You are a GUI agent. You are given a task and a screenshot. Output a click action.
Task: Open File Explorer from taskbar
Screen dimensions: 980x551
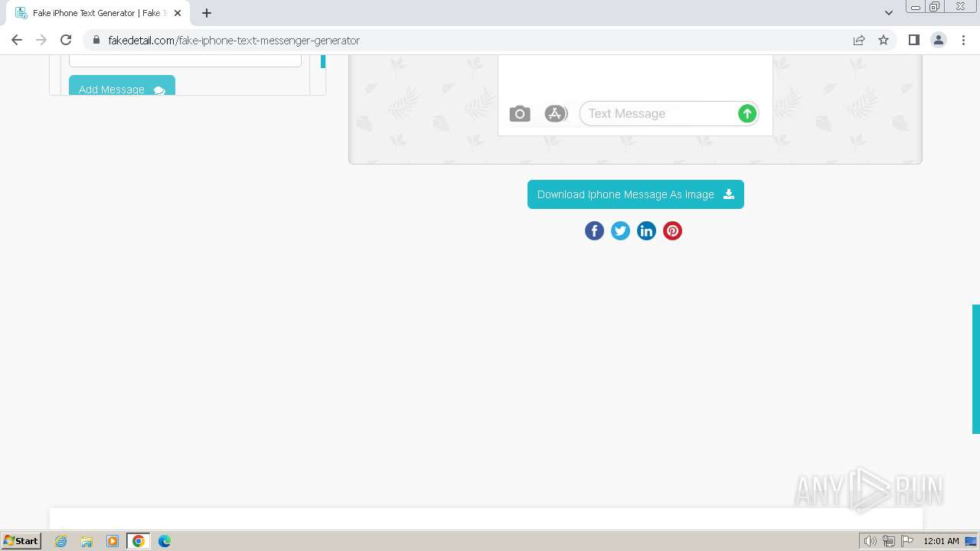tap(87, 541)
